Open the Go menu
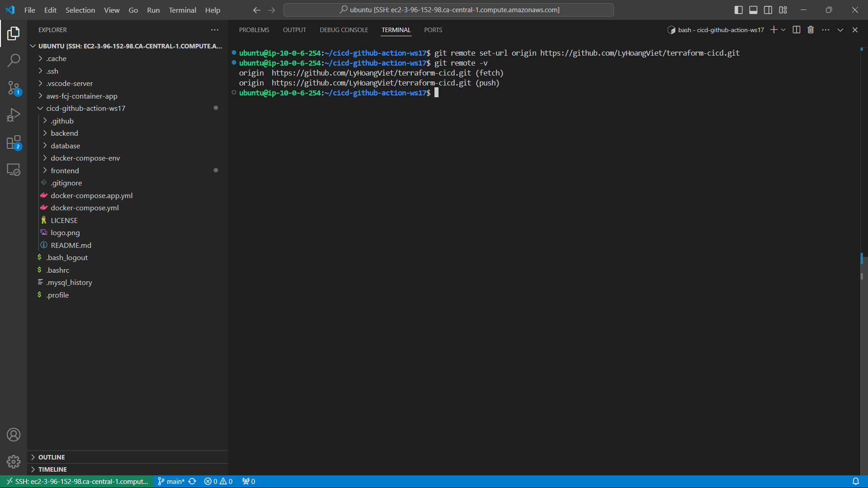The height and width of the screenshot is (488, 868). 133,10
